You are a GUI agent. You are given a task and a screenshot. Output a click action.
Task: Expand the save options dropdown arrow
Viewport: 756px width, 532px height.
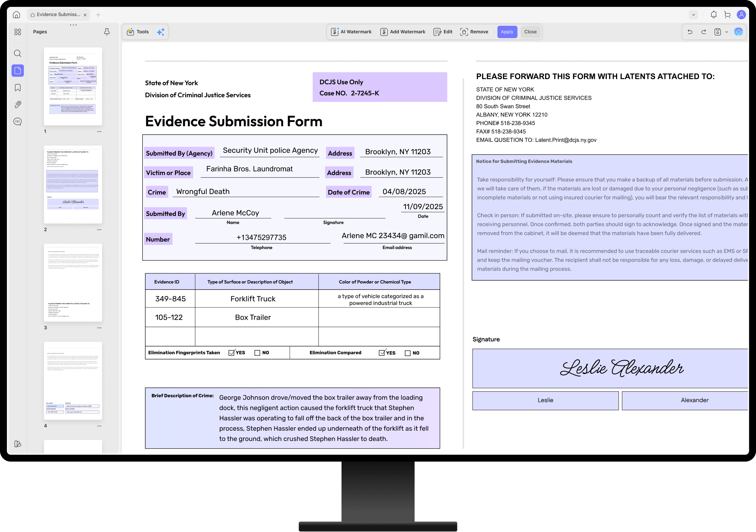726,32
